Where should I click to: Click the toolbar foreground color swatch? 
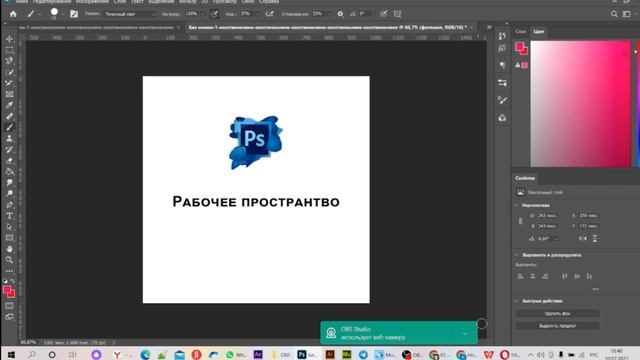(7, 290)
